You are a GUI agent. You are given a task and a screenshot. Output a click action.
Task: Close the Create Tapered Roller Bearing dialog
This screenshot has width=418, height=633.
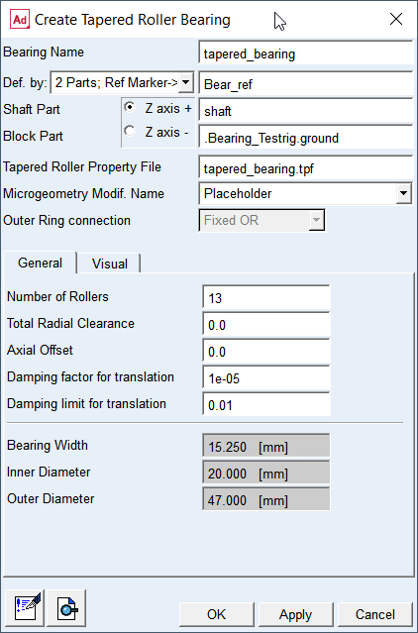[396, 19]
